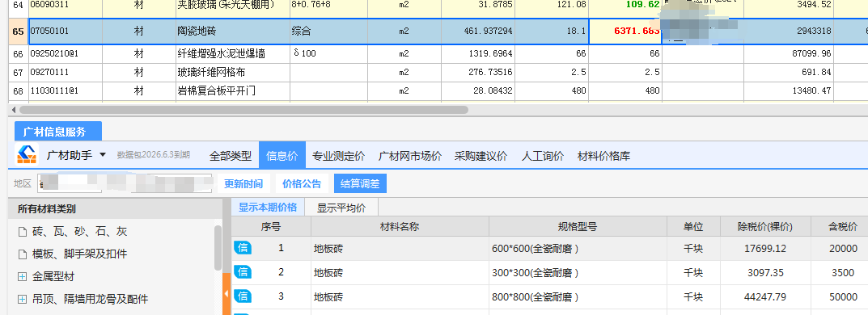Click the 地区 region input field
Image resolution: width=868 pixels, height=315 pixels.
125,183
